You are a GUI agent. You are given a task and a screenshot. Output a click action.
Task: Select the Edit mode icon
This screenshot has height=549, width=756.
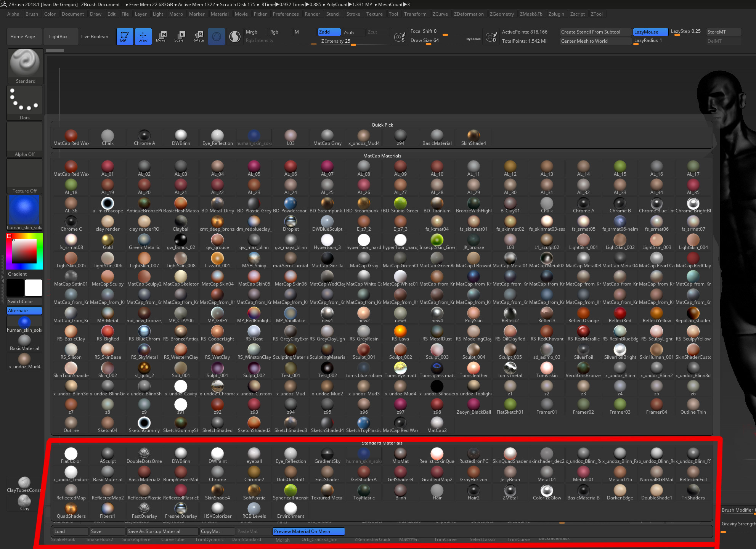125,37
